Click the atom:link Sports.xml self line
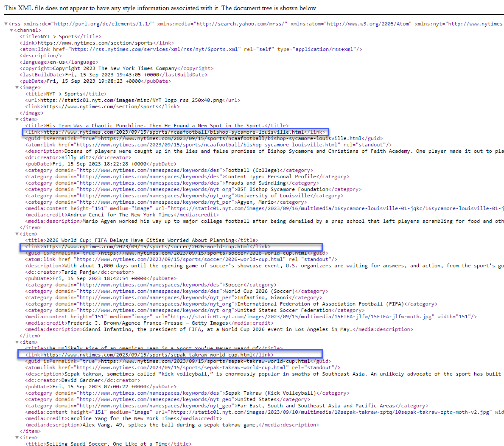The image size is (504, 446). point(191,49)
